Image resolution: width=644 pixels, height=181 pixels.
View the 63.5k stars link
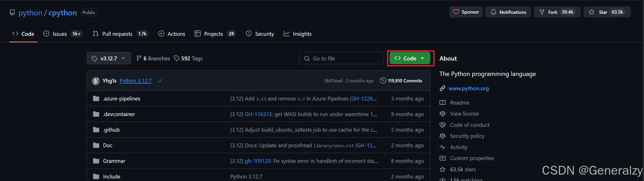(463, 169)
